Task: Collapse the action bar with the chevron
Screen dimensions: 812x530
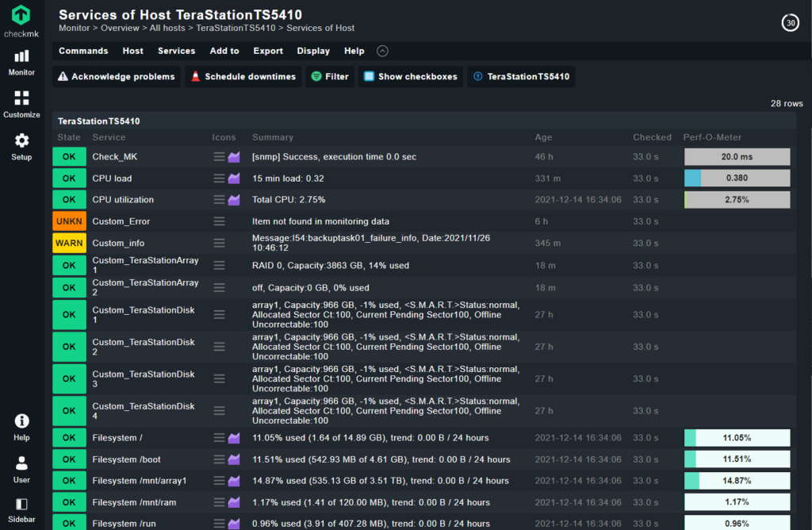Action: [382, 51]
